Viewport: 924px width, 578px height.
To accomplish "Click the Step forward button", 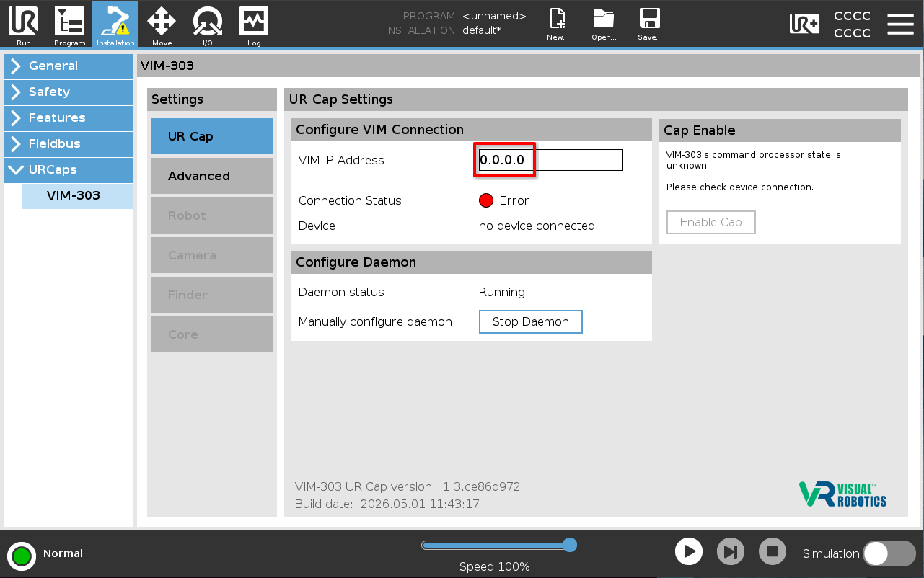I will [x=731, y=552].
